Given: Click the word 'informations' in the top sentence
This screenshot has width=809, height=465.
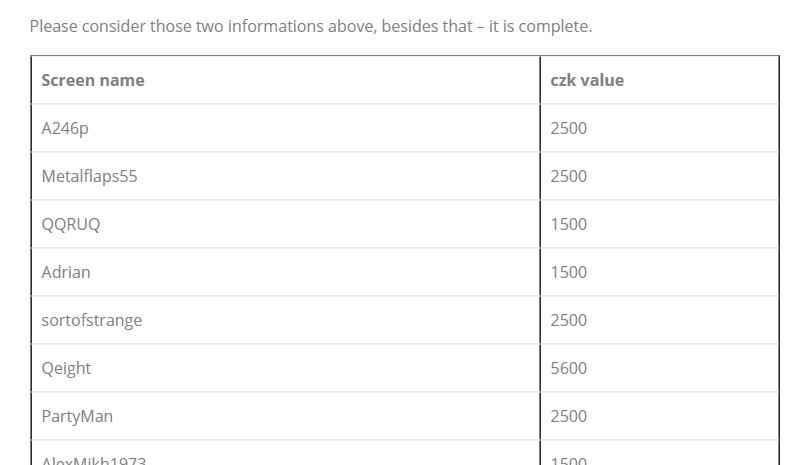Looking at the screenshot, I should (x=275, y=26).
